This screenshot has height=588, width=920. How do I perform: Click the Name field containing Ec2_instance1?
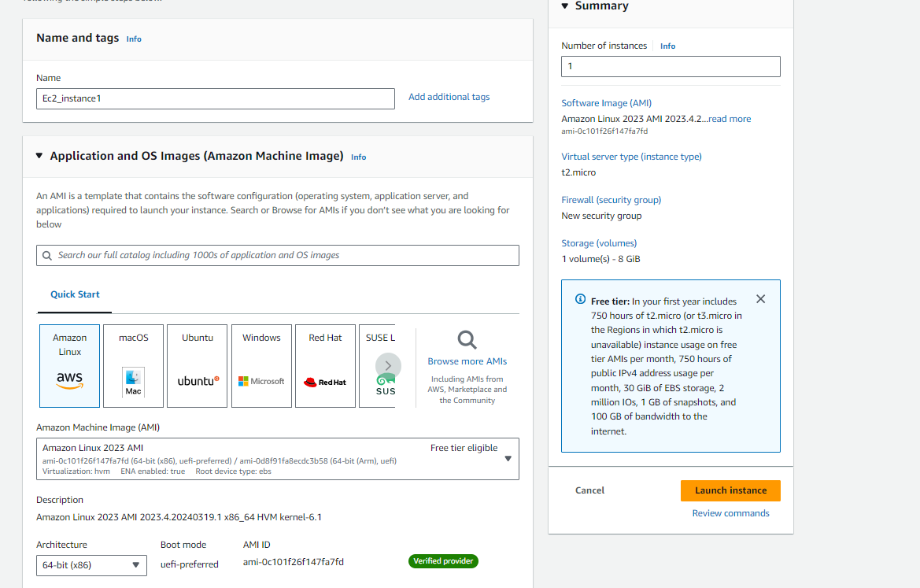[x=215, y=98]
